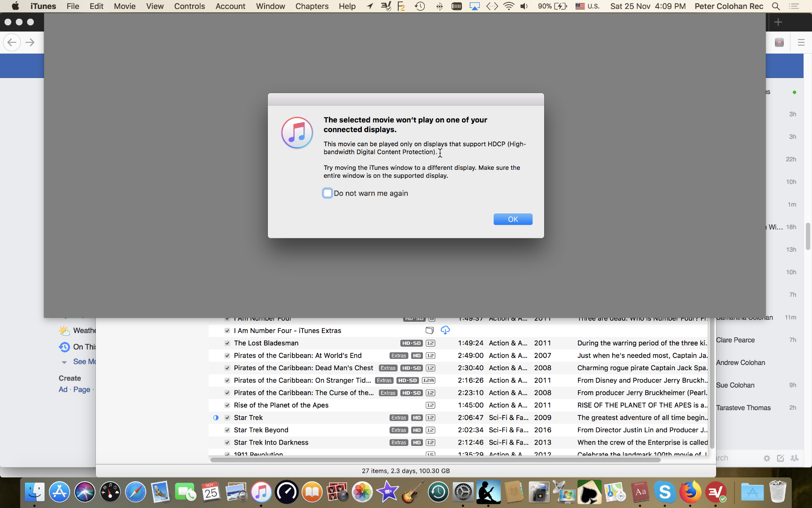Click the movie list vertical scrollbar
Screen dimensions: 812x508
pos(712,383)
